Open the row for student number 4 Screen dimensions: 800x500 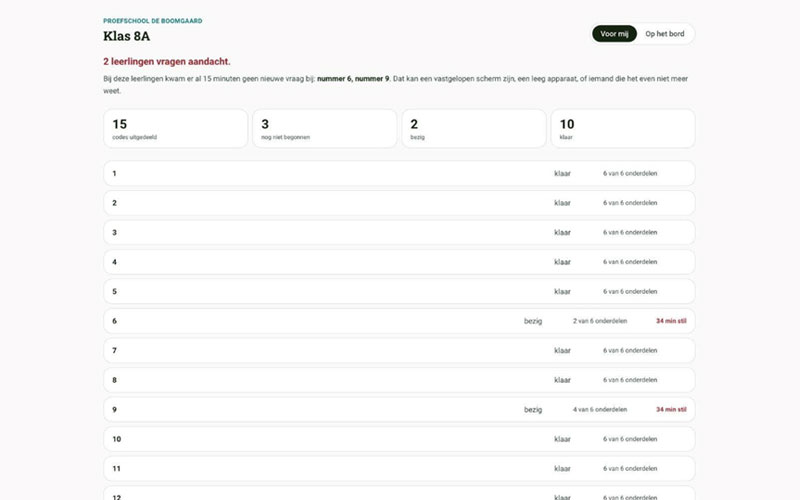tap(399, 262)
